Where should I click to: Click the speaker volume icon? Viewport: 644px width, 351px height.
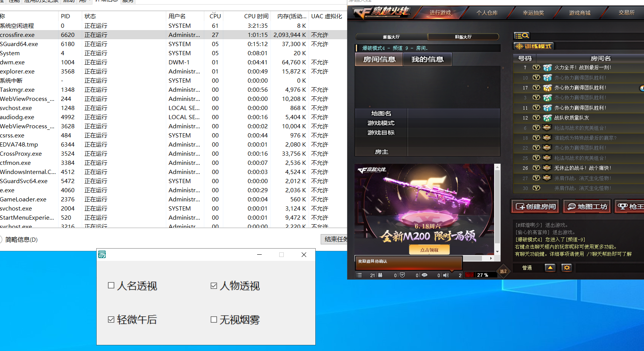(x=445, y=275)
